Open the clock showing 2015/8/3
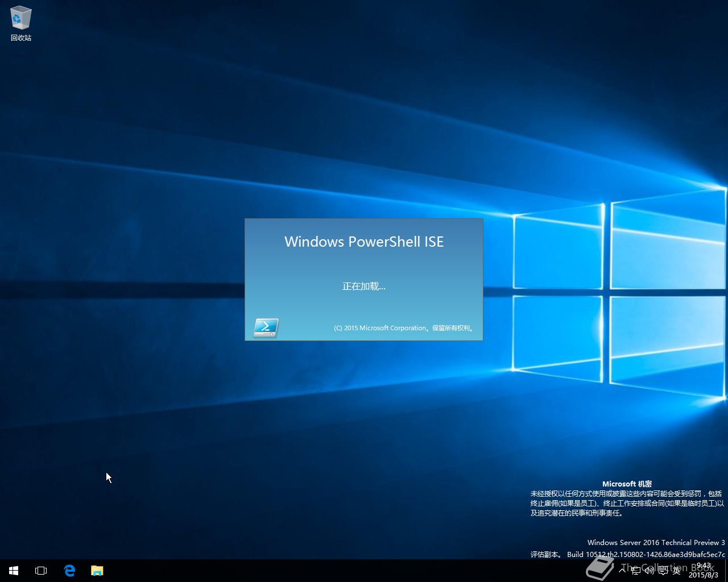 pos(704,571)
